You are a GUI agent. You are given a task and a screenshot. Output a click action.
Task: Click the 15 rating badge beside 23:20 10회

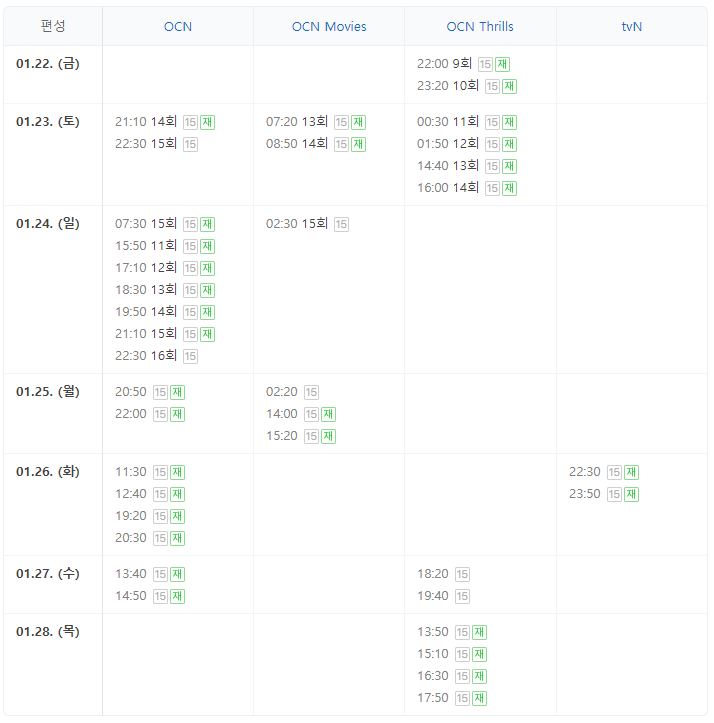click(x=492, y=86)
